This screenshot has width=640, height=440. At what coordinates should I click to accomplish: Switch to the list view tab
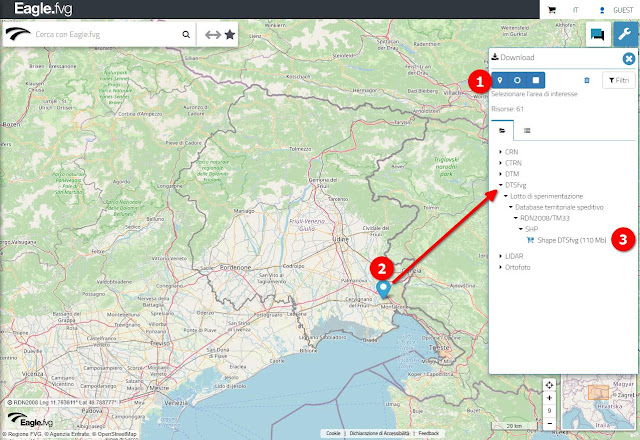[527, 131]
